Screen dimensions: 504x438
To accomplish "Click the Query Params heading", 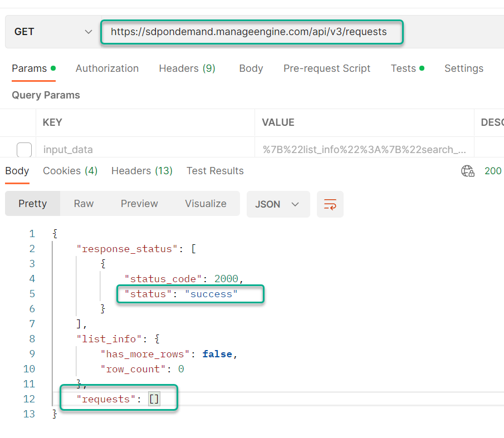I will pyautogui.click(x=46, y=95).
